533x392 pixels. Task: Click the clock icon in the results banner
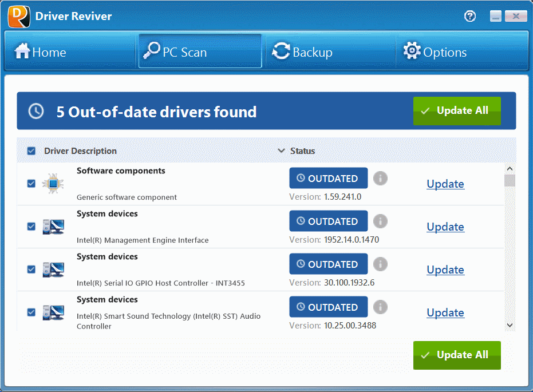point(35,111)
